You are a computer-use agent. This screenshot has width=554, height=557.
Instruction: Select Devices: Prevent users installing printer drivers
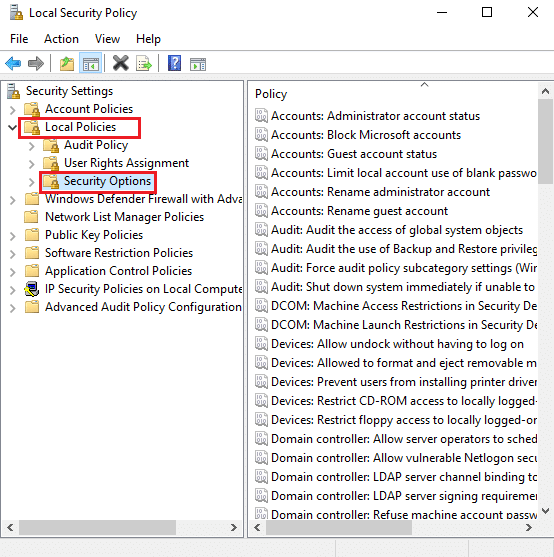[x=403, y=382]
